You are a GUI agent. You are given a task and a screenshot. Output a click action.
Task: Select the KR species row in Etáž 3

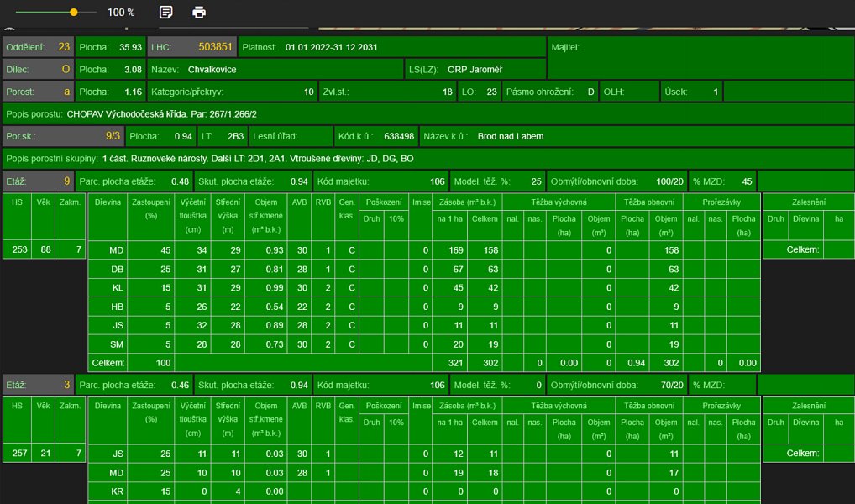click(x=423, y=491)
